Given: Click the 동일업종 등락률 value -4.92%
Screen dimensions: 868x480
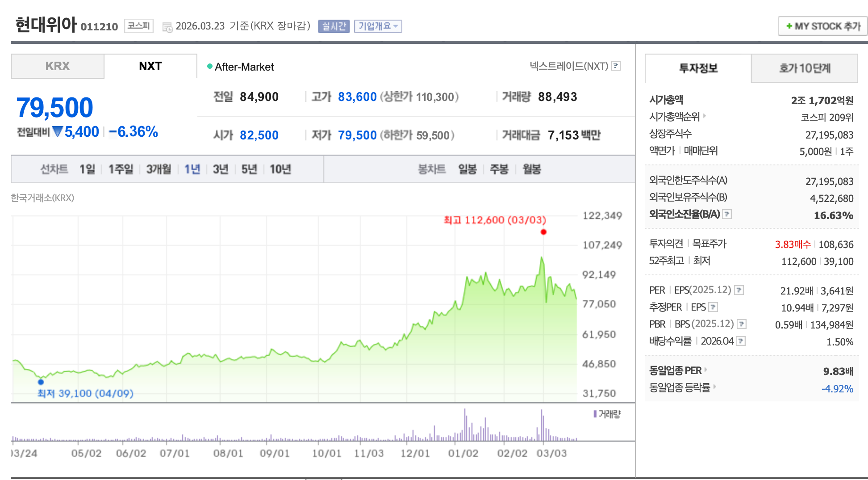Looking at the screenshot, I should point(837,389).
